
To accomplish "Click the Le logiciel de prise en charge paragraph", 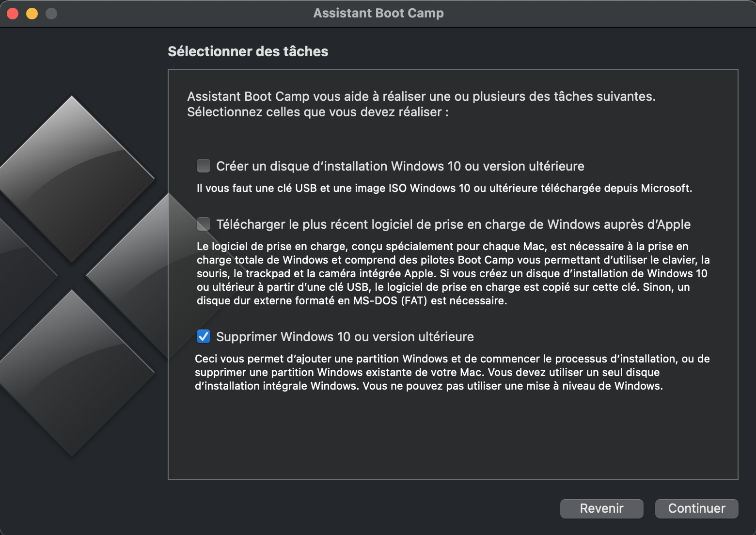I will 453,273.
